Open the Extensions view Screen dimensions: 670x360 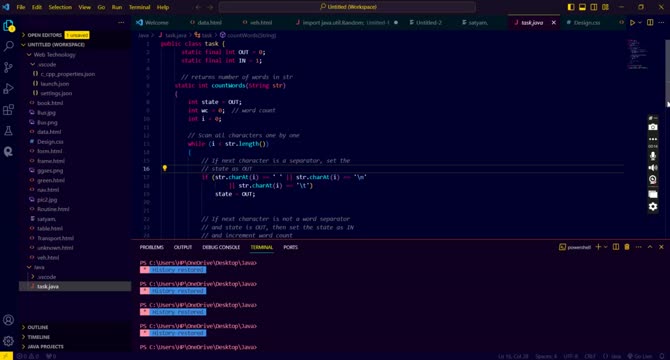(x=9, y=110)
